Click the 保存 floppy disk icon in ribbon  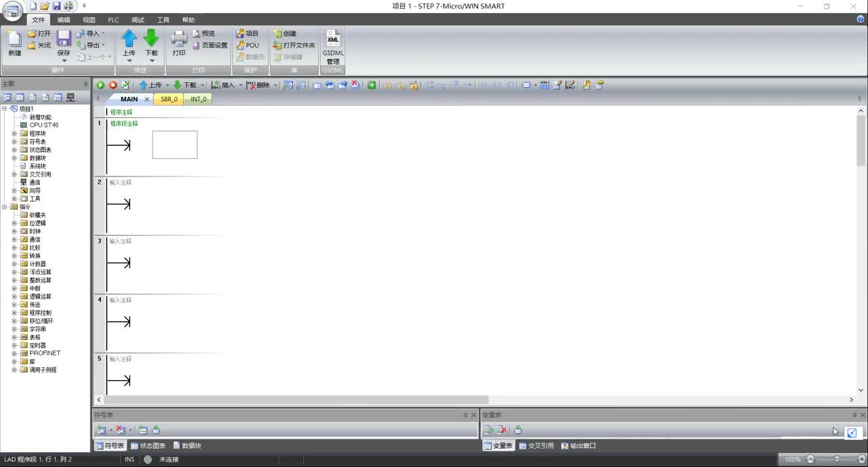point(64,39)
